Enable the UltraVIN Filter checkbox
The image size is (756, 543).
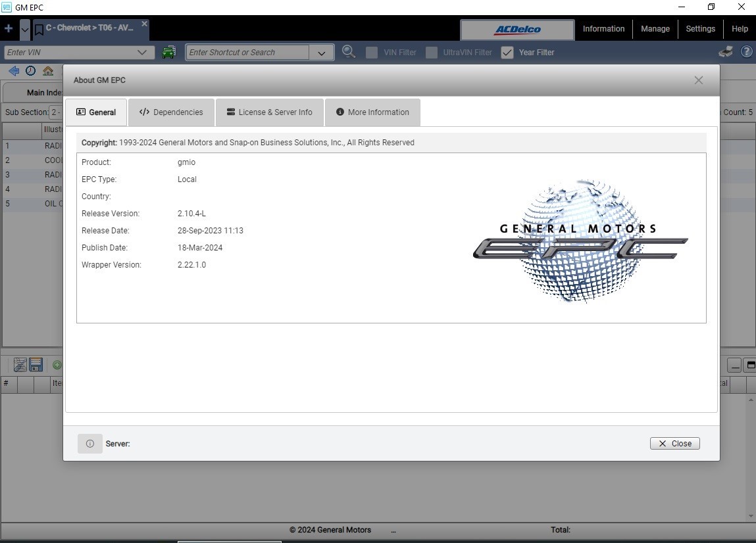[432, 53]
